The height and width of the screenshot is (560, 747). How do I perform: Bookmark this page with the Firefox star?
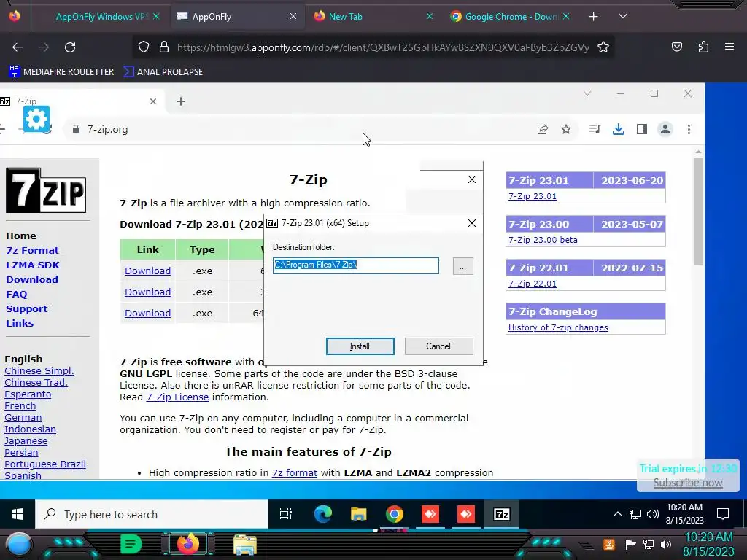603,47
